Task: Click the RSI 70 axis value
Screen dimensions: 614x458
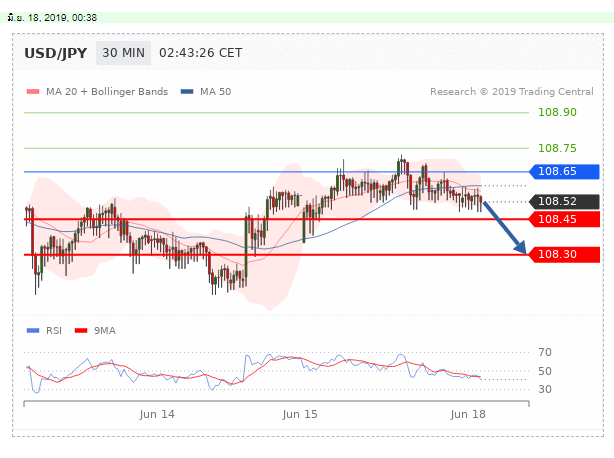Action: (x=545, y=352)
